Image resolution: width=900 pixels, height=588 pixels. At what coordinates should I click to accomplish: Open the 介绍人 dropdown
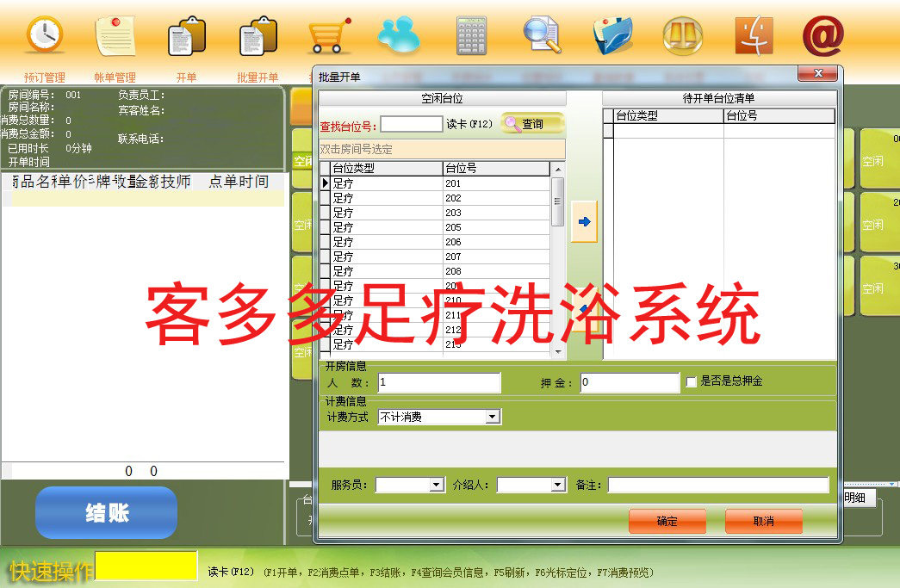click(558, 486)
